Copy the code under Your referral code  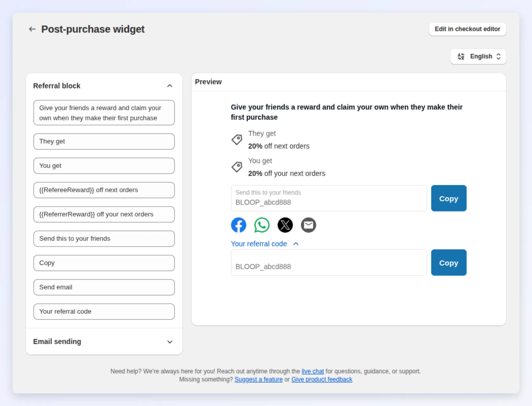coord(449,263)
